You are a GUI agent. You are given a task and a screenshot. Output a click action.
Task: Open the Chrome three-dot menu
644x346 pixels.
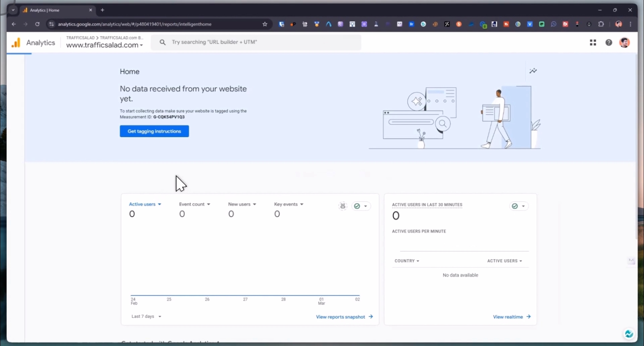630,24
